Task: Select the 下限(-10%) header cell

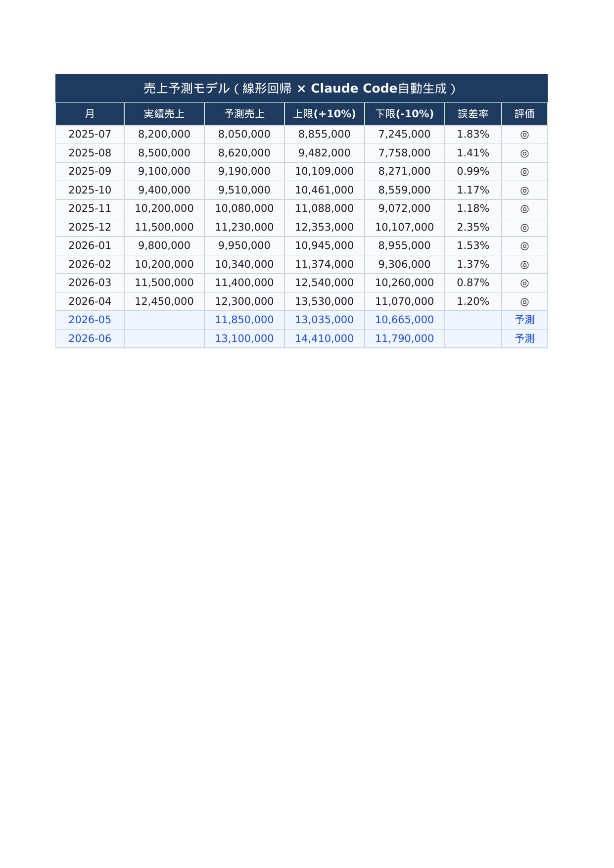Action: (404, 114)
